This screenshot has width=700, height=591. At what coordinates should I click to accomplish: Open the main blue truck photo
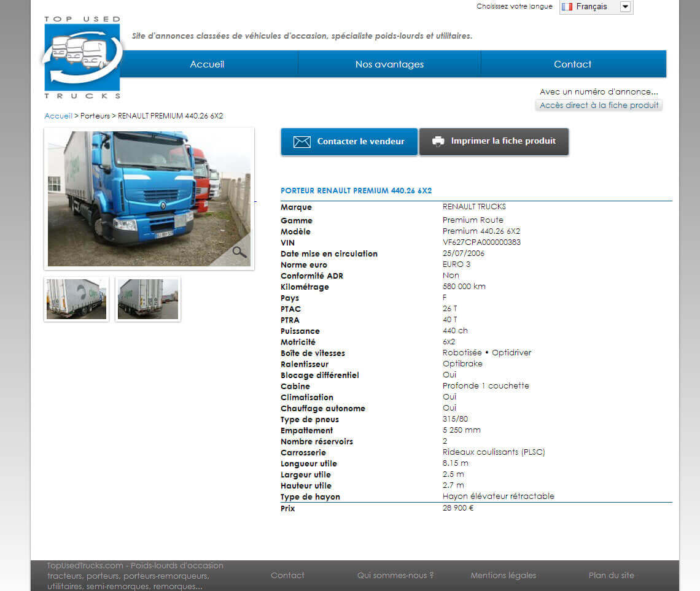(x=149, y=199)
